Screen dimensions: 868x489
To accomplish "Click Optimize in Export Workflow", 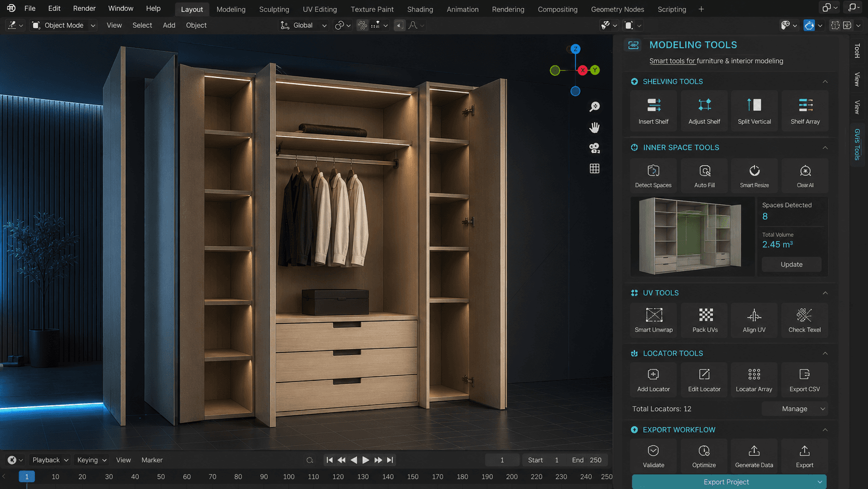I will (704, 456).
